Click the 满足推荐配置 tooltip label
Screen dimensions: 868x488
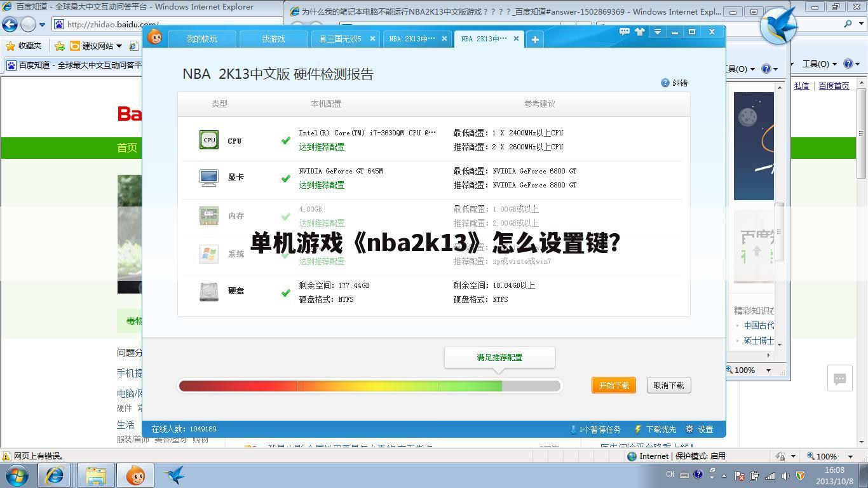(499, 357)
